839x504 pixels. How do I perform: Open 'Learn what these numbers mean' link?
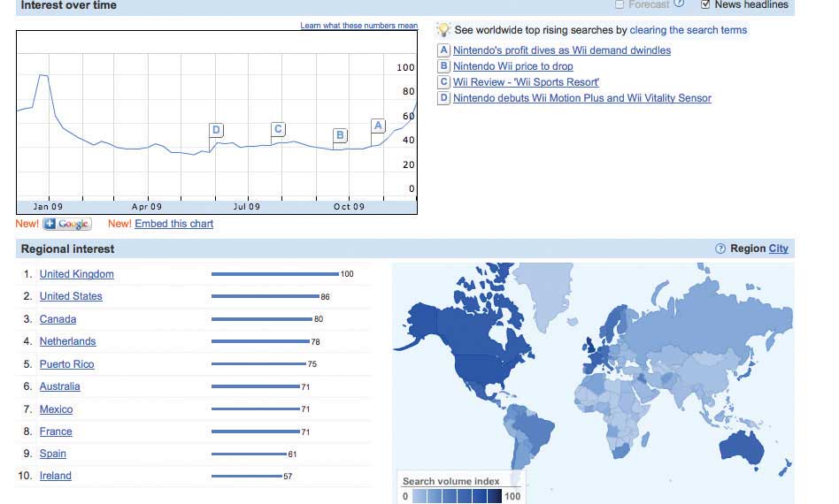coord(358,25)
